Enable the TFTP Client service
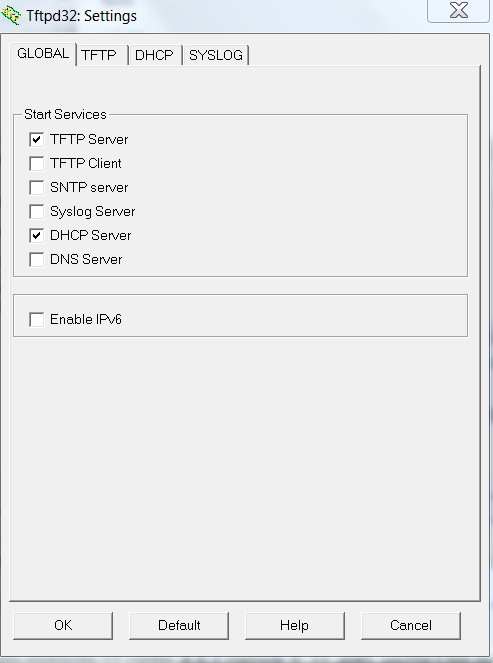This screenshot has width=493, height=663. 37,164
